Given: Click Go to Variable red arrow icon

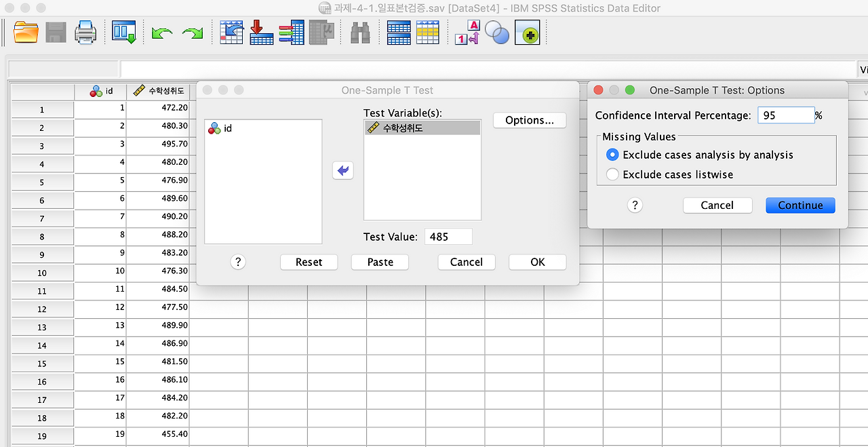Looking at the screenshot, I should tap(261, 32).
